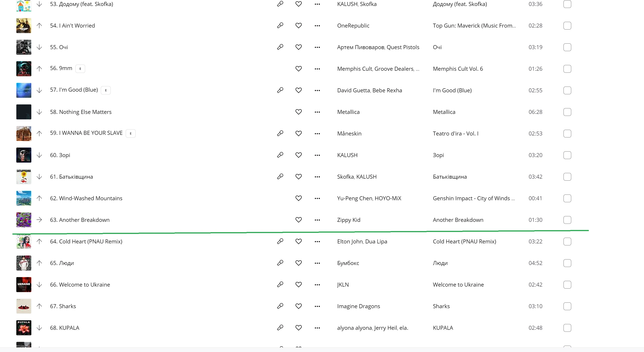Screen dimensions: 644x352
Task: Go to Imagine Dragons artist link
Action: click(x=358, y=306)
